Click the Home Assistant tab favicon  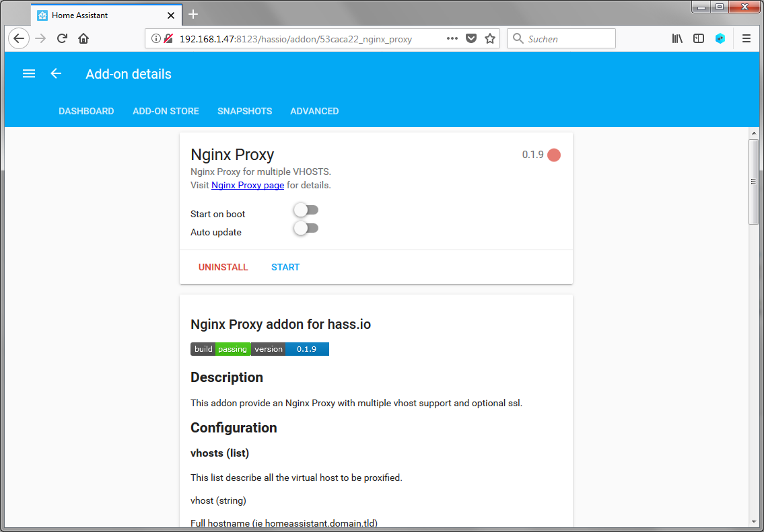coord(42,15)
